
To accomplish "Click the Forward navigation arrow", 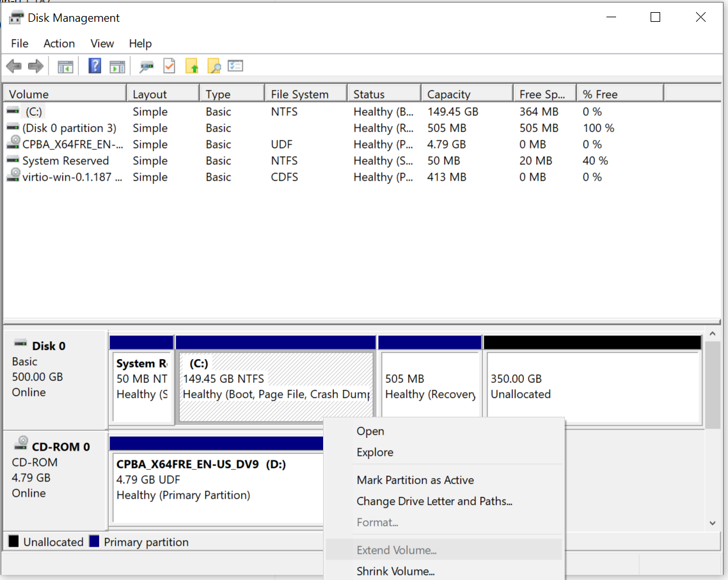I will click(x=35, y=65).
